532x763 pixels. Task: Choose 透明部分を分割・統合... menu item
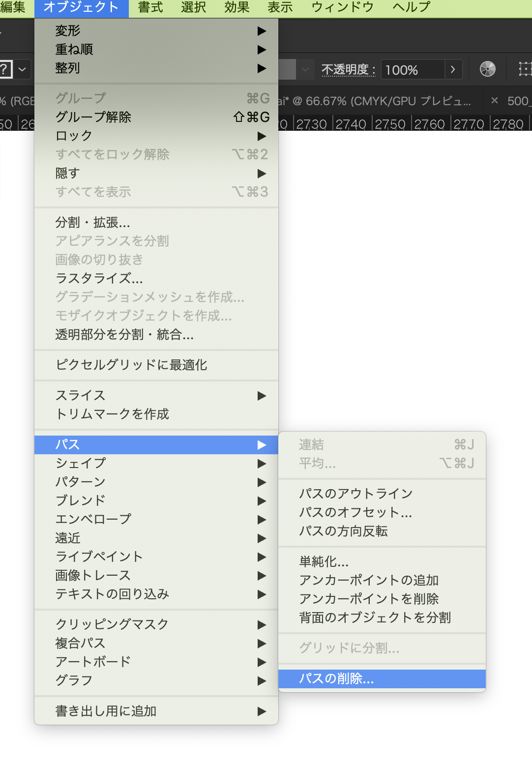click(x=156, y=335)
